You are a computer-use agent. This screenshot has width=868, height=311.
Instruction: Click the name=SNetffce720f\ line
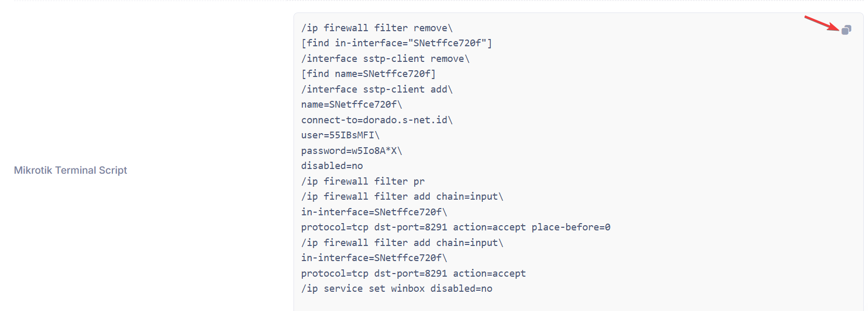pyautogui.click(x=352, y=105)
